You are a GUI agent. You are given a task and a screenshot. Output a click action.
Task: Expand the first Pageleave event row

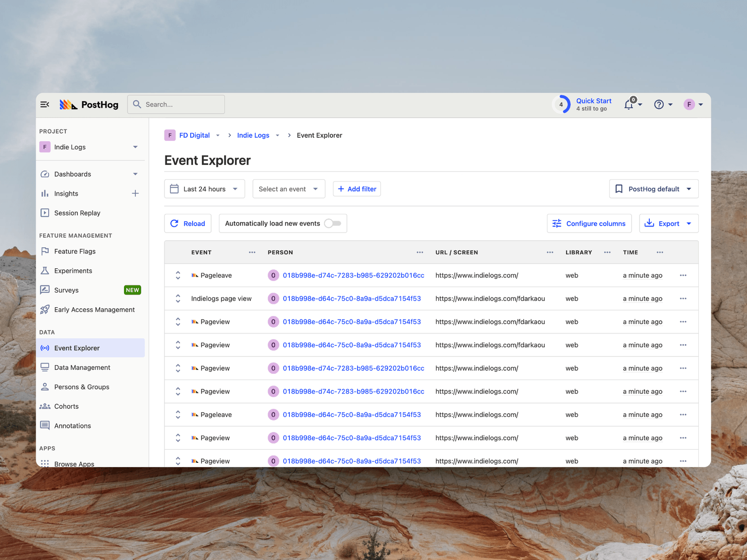tap(178, 276)
